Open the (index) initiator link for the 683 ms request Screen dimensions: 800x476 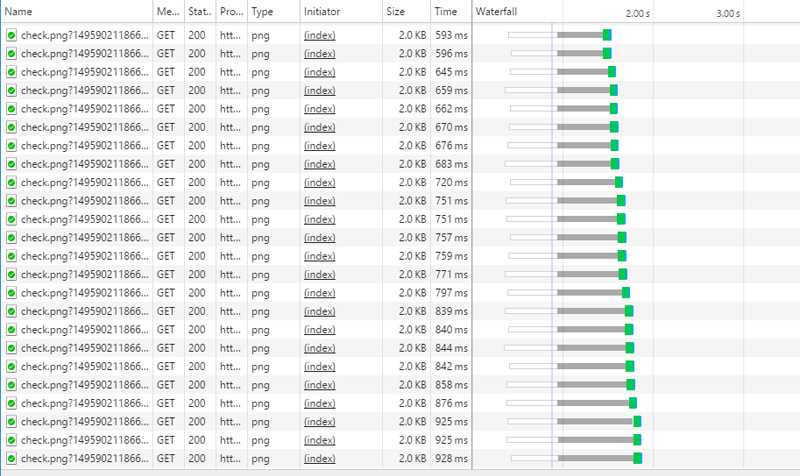pyautogui.click(x=320, y=164)
